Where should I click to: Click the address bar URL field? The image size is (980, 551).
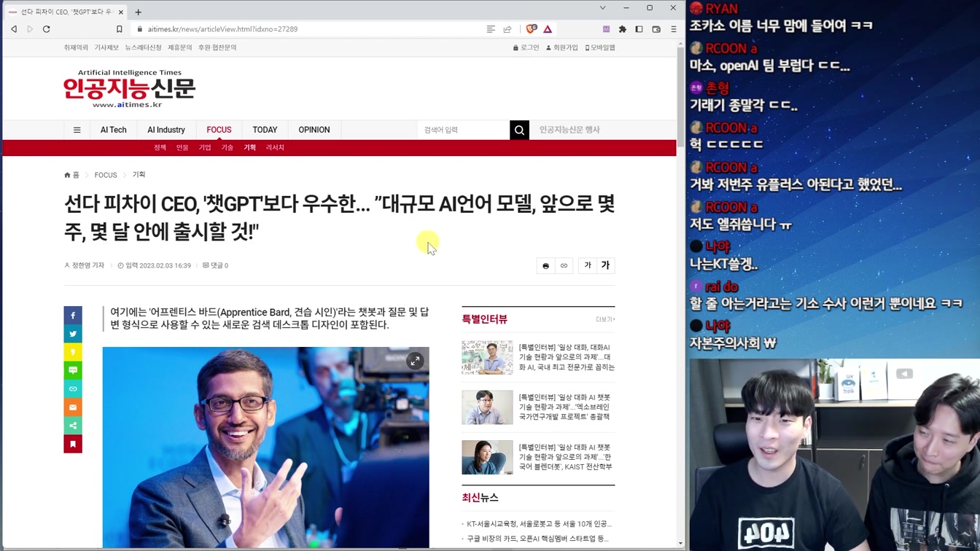[x=306, y=29]
